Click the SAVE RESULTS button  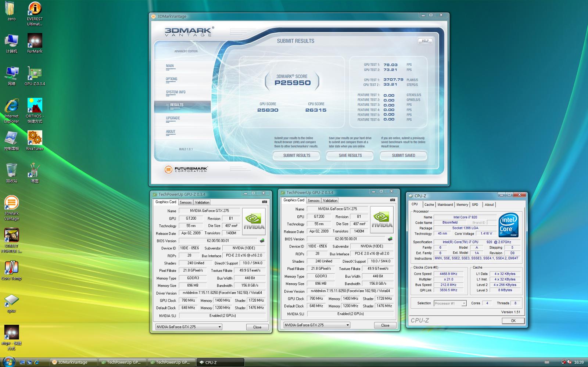[350, 155]
